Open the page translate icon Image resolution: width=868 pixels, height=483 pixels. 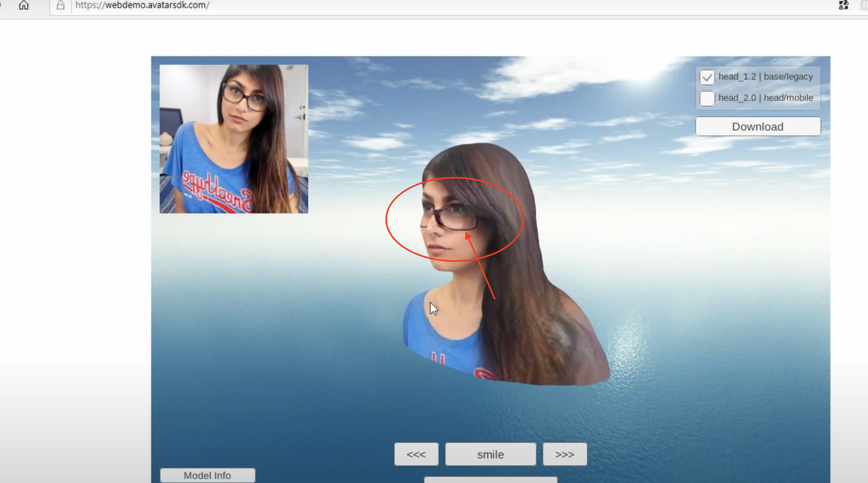[843, 5]
